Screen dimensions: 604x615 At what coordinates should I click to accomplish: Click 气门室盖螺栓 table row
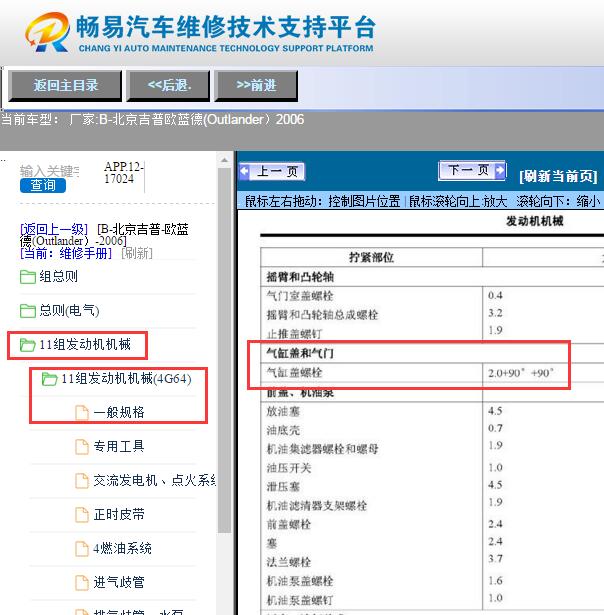(x=300, y=296)
